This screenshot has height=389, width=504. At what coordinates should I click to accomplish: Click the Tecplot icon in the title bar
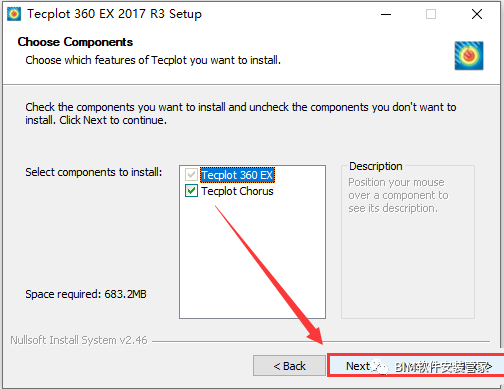pyautogui.click(x=14, y=14)
